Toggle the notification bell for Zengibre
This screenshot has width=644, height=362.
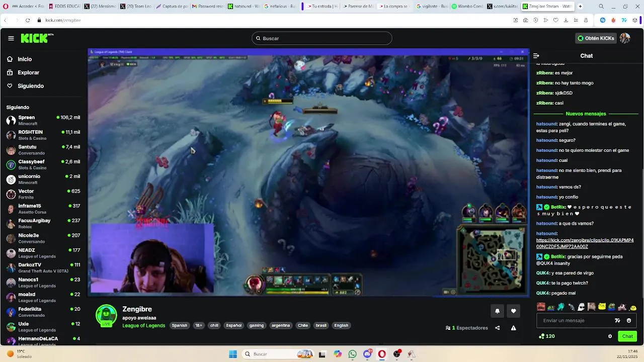(x=497, y=311)
